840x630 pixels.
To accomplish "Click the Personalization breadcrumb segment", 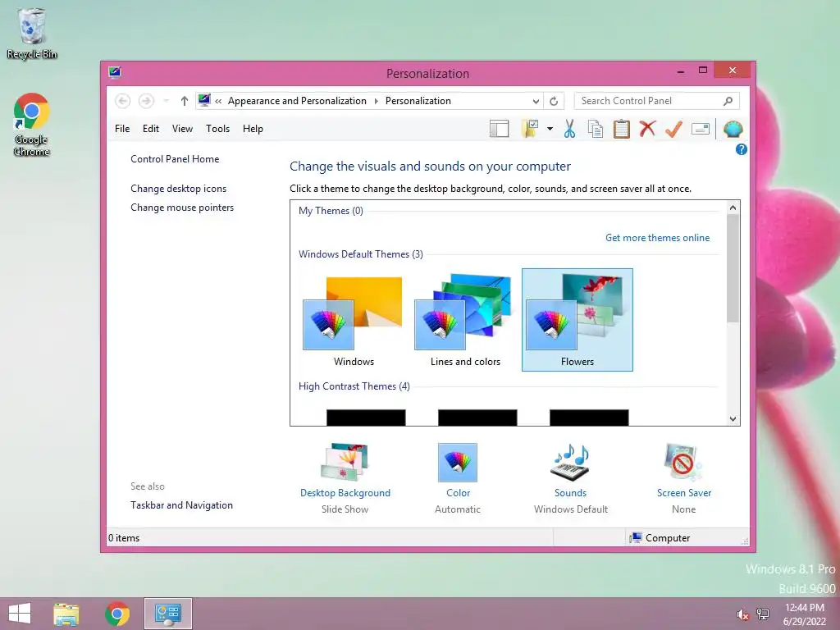I will (418, 101).
